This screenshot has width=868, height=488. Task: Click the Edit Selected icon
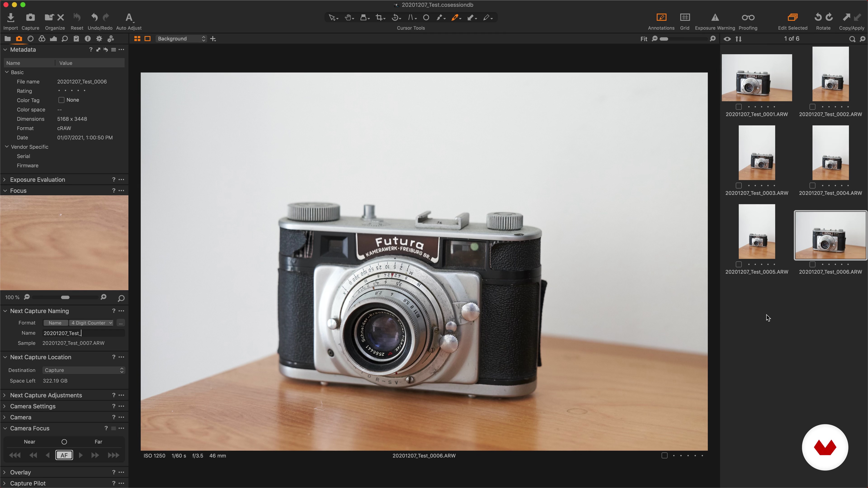point(793,18)
